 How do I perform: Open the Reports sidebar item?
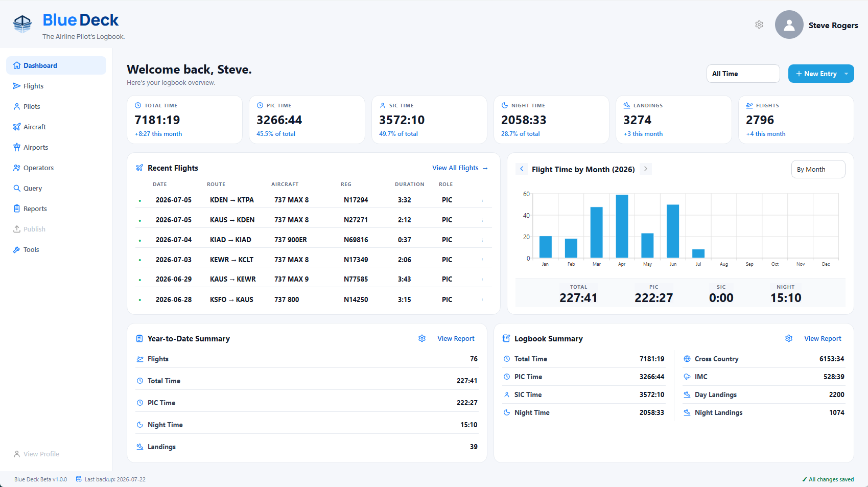click(56, 208)
